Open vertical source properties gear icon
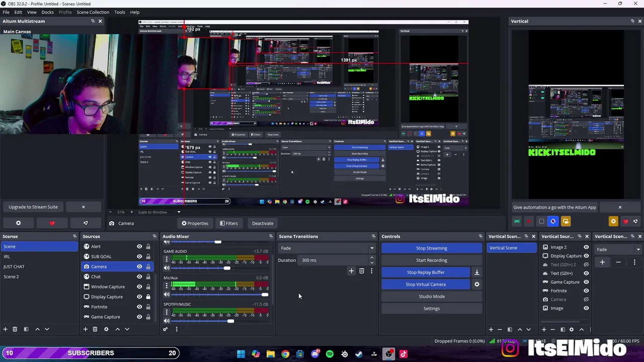Image resolution: width=644 pixels, height=362 pixels. [x=571, y=330]
